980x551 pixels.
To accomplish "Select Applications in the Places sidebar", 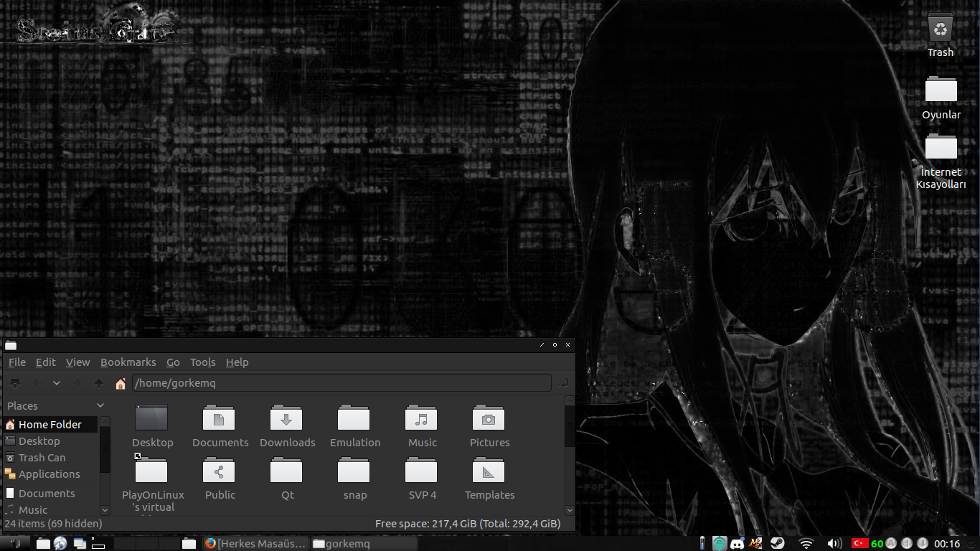I will (50, 474).
